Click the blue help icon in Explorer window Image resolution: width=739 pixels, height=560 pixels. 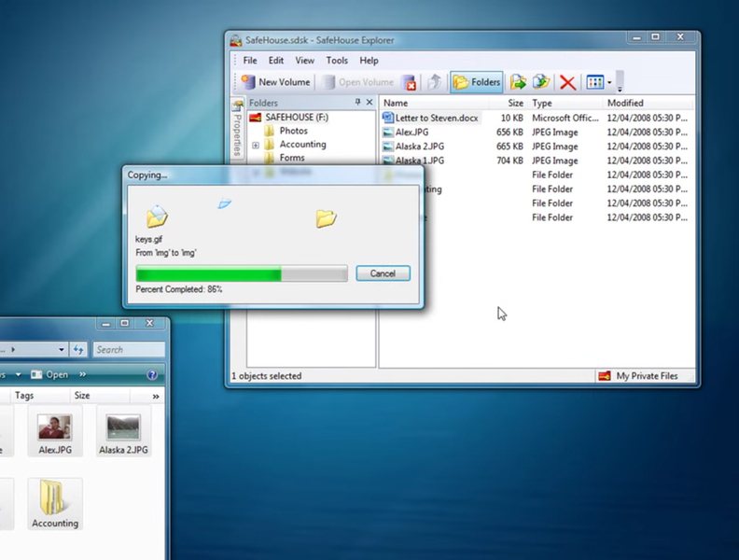[x=152, y=374]
